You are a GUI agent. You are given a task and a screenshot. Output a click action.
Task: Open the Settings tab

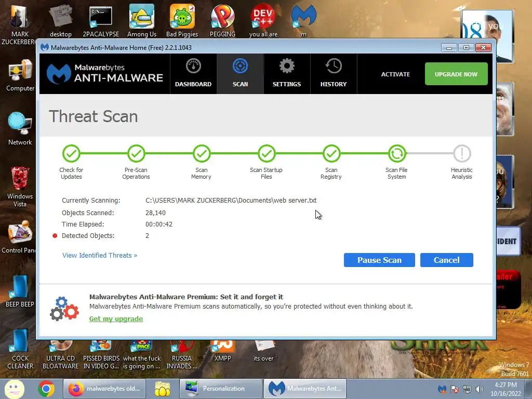(287, 74)
